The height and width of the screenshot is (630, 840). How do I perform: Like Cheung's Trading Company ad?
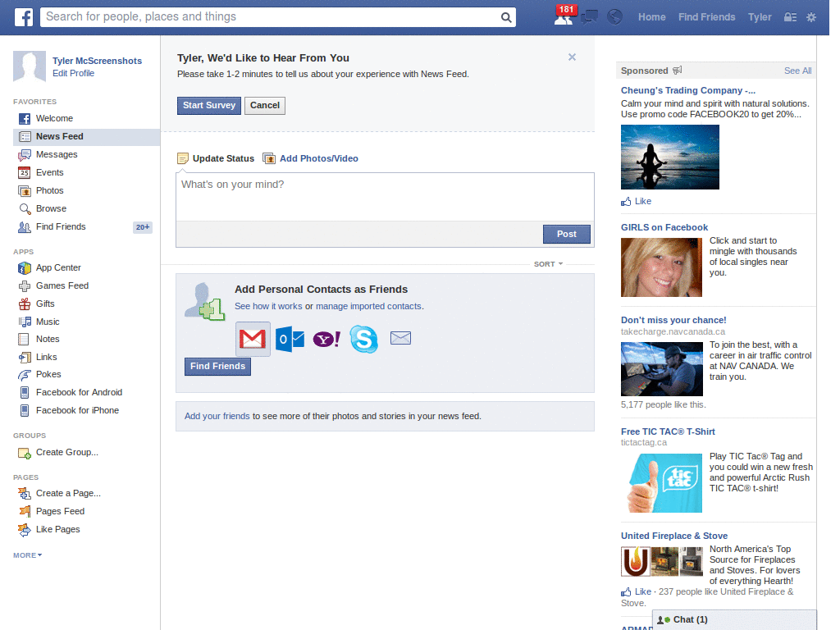[636, 202]
